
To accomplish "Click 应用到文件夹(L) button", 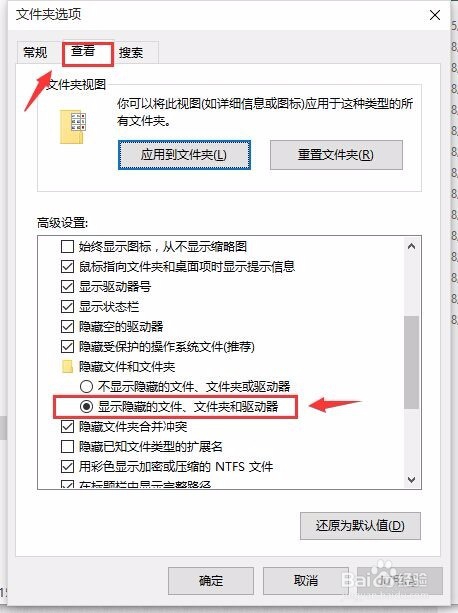I will coord(184,155).
